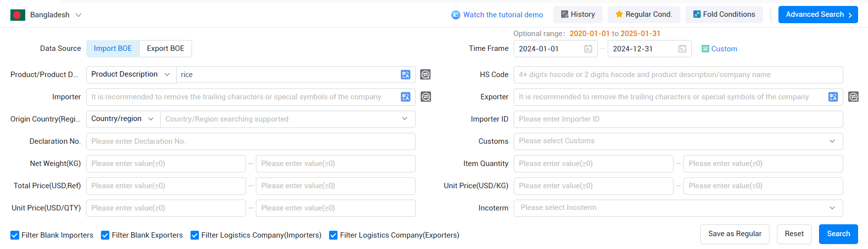Open end date calendar icon

682,49
